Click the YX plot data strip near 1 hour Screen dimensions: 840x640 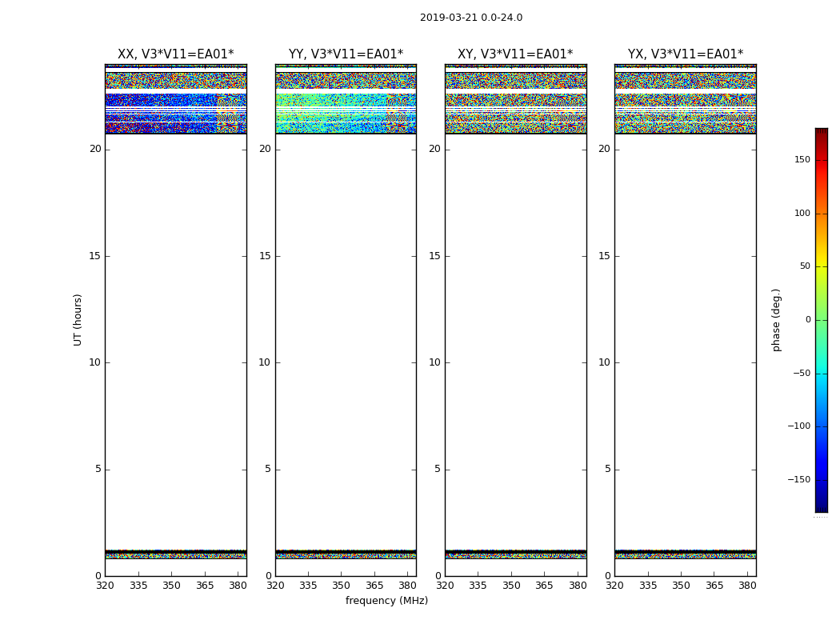(x=686, y=554)
